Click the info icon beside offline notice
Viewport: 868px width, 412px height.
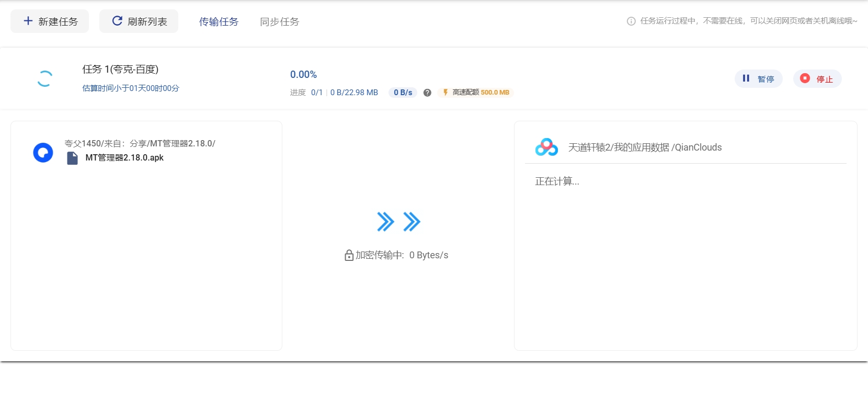click(x=631, y=21)
